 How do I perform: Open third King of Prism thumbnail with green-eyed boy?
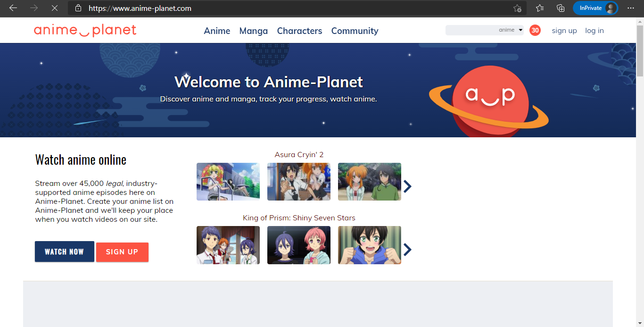pyautogui.click(x=370, y=245)
